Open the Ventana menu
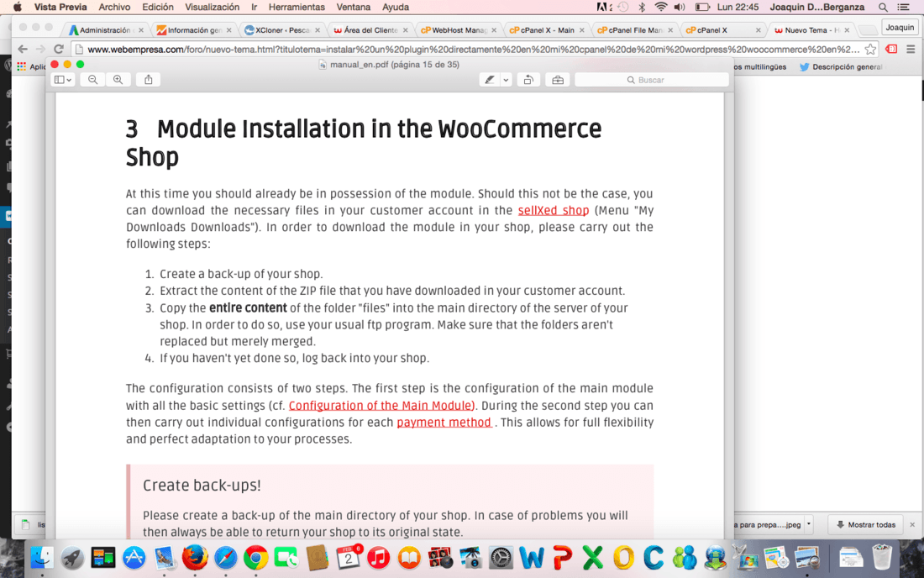Viewport: 924px width, 578px height. [x=354, y=7]
